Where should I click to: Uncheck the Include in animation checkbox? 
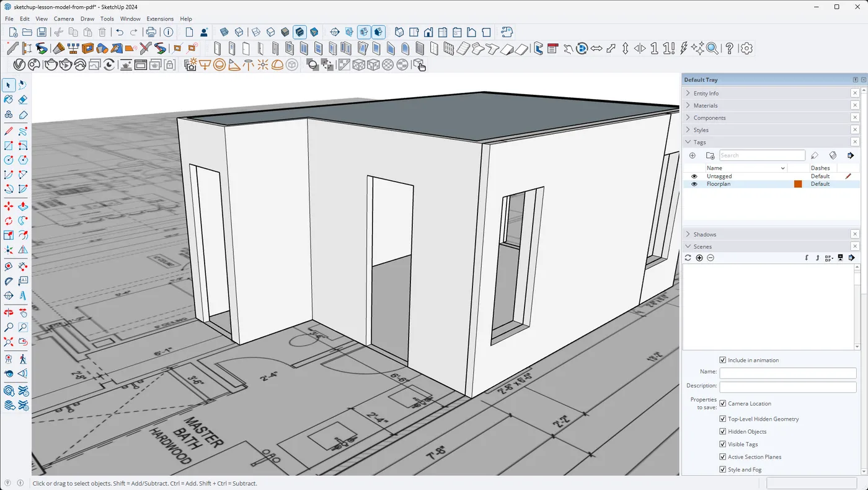coord(722,360)
